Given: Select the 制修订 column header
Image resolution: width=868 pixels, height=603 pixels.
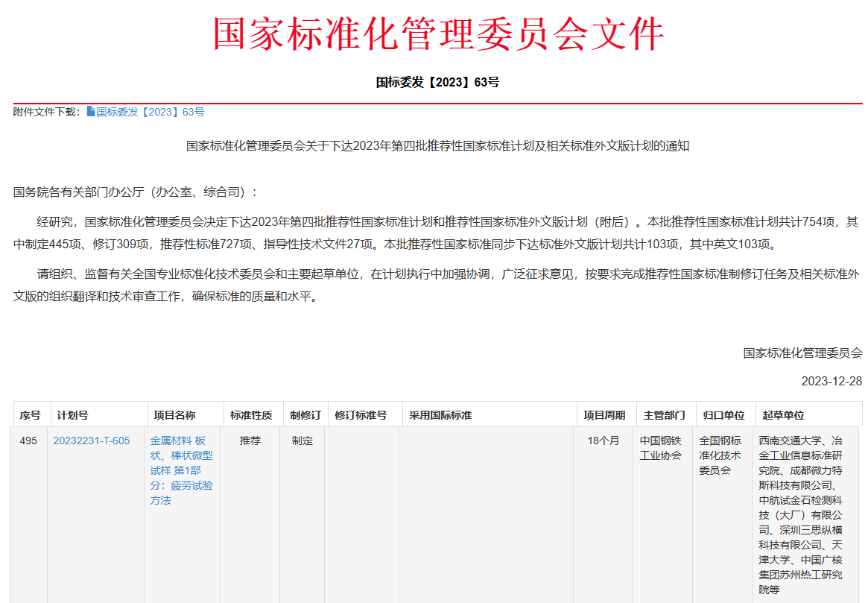Looking at the screenshot, I should (x=305, y=415).
